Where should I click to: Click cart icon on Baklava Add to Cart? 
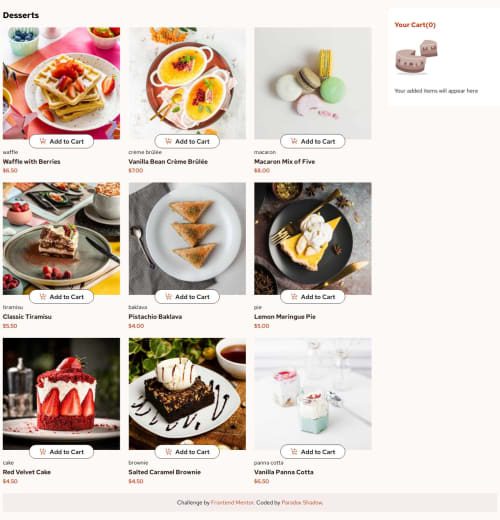click(x=168, y=296)
